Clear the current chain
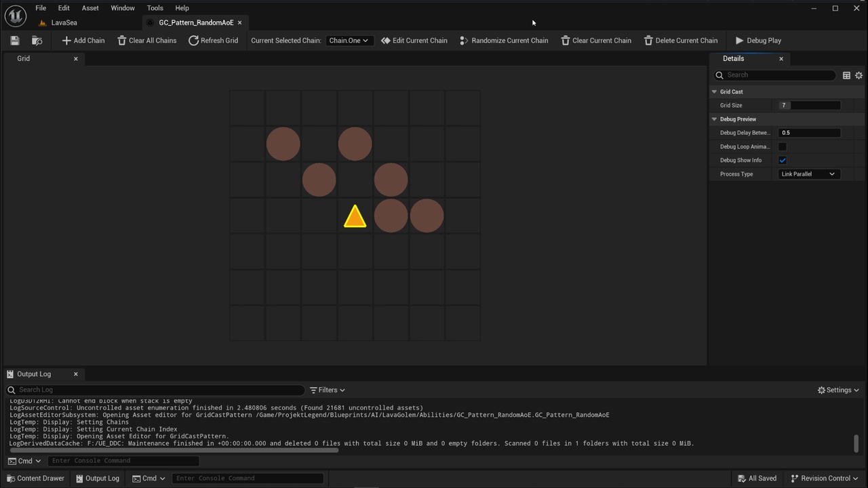The image size is (868, 488). pos(596,41)
